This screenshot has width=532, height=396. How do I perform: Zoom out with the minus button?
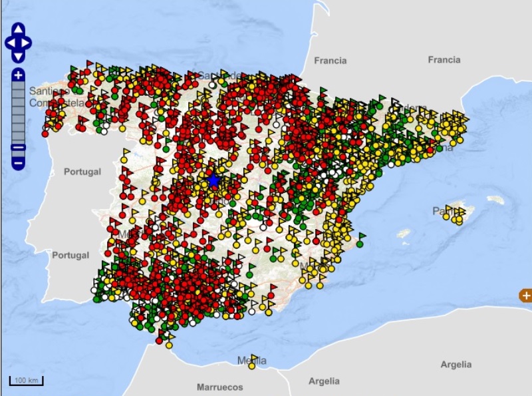tap(19, 163)
